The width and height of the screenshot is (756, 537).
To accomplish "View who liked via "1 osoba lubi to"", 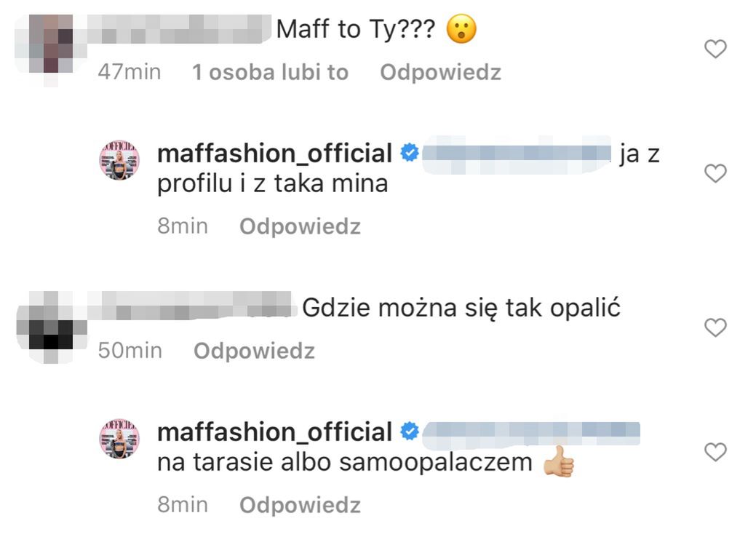I will pyautogui.click(x=270, y=73).
